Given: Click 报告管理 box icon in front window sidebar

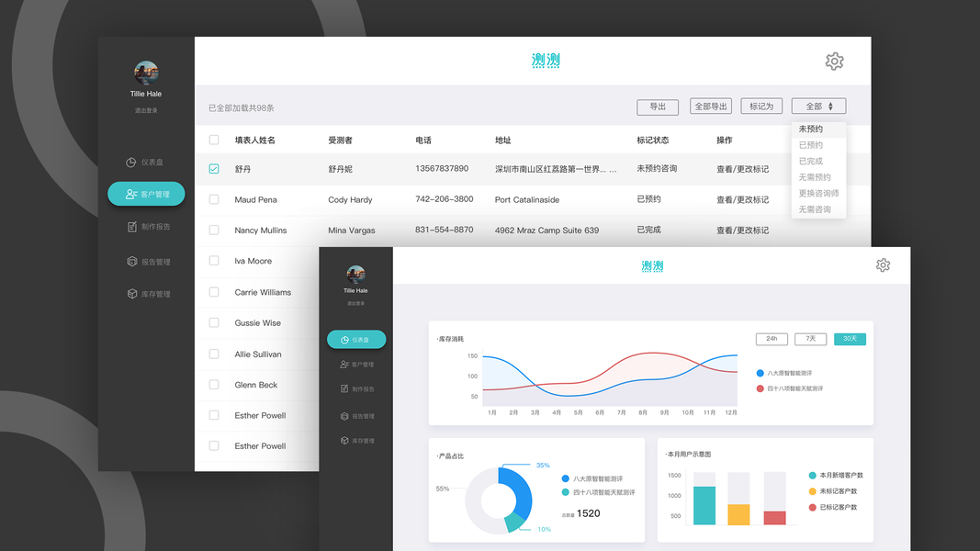Looking at the screenshot, I should point(344,416).
